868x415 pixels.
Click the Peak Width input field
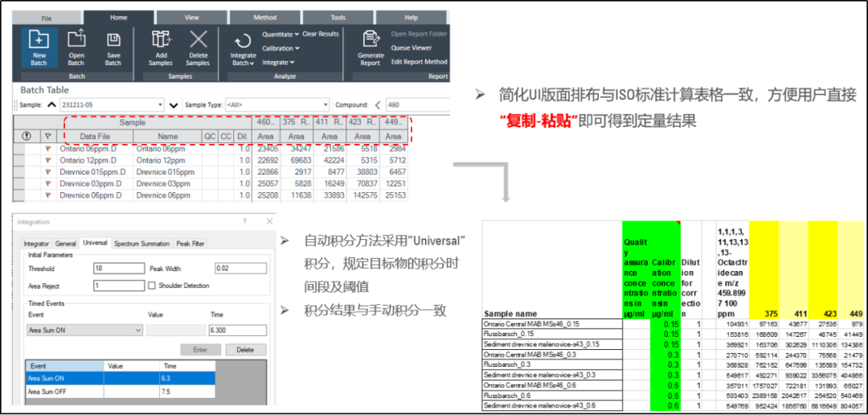point(241,269)
